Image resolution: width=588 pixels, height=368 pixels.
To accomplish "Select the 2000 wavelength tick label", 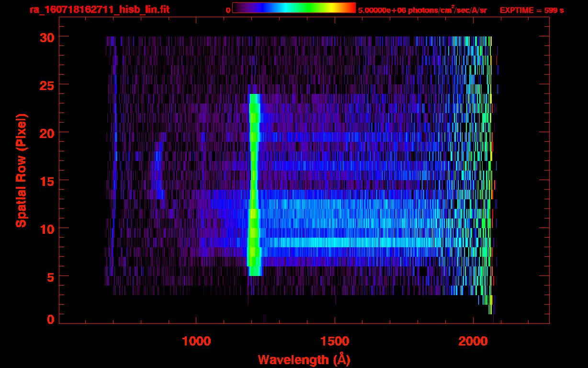I will tap(473, 341).
